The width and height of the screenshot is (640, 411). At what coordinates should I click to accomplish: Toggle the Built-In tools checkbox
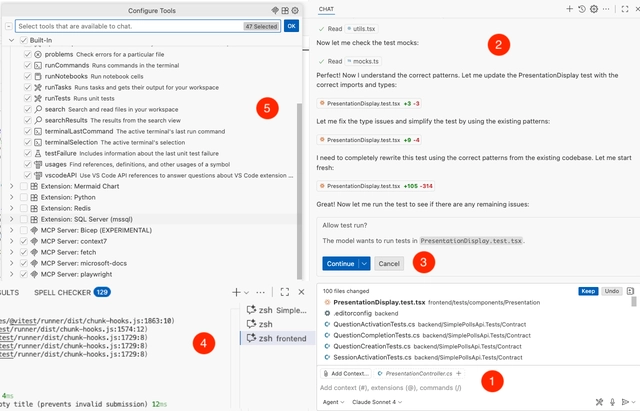24,40
